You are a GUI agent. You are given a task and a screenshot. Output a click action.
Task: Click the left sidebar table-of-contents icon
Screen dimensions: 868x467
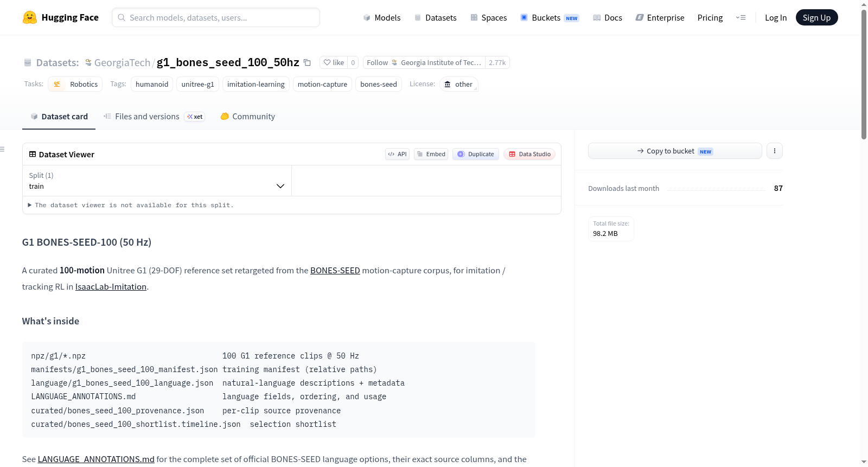point(2,149)
